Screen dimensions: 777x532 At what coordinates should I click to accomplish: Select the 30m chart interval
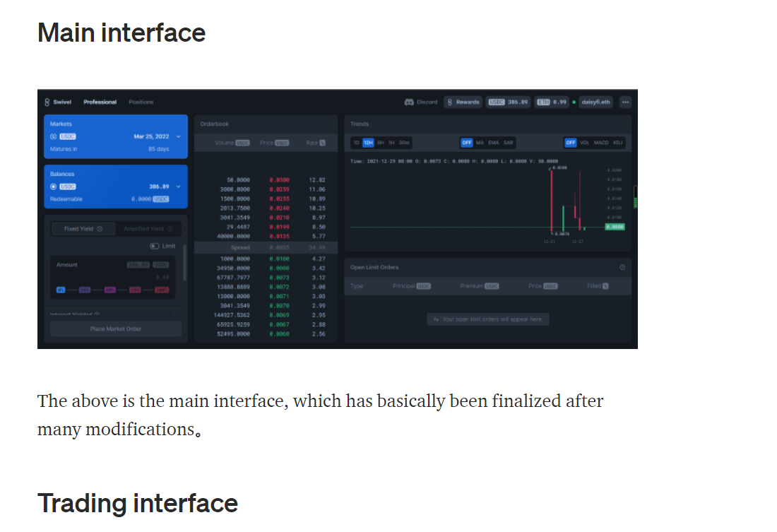(404, 143)
